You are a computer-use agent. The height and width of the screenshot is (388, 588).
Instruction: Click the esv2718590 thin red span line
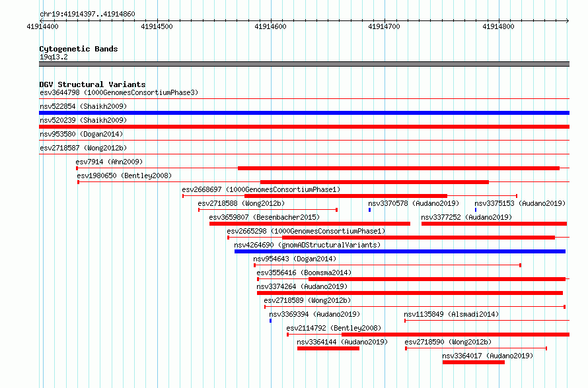pos(476,348)
